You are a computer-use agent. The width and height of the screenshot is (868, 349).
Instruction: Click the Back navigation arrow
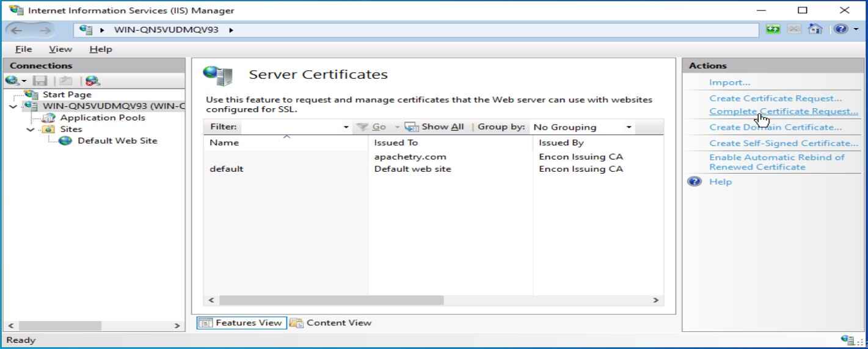15,29
